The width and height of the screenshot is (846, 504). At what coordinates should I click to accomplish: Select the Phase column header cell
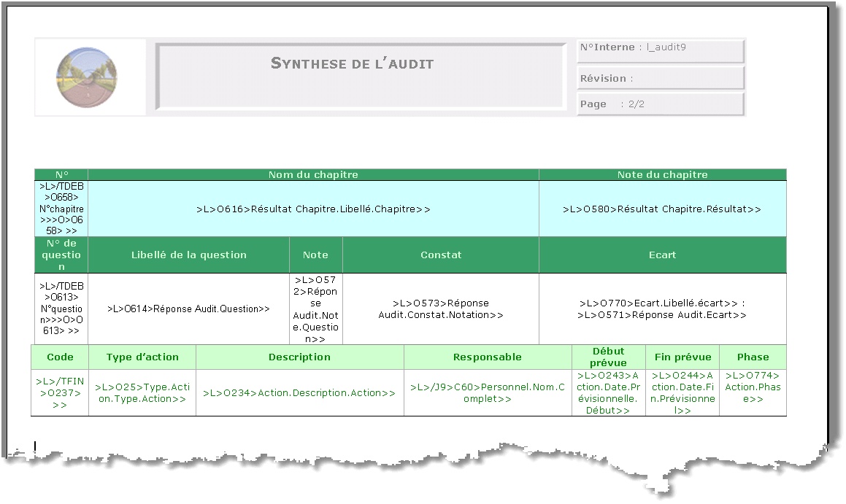[753, 357]
